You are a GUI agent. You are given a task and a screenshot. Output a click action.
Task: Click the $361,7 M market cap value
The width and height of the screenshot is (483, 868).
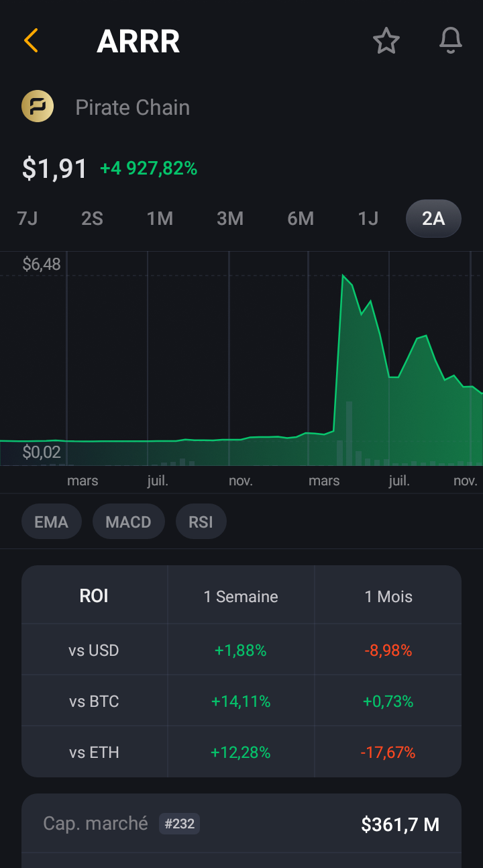[x=400, y=824]
